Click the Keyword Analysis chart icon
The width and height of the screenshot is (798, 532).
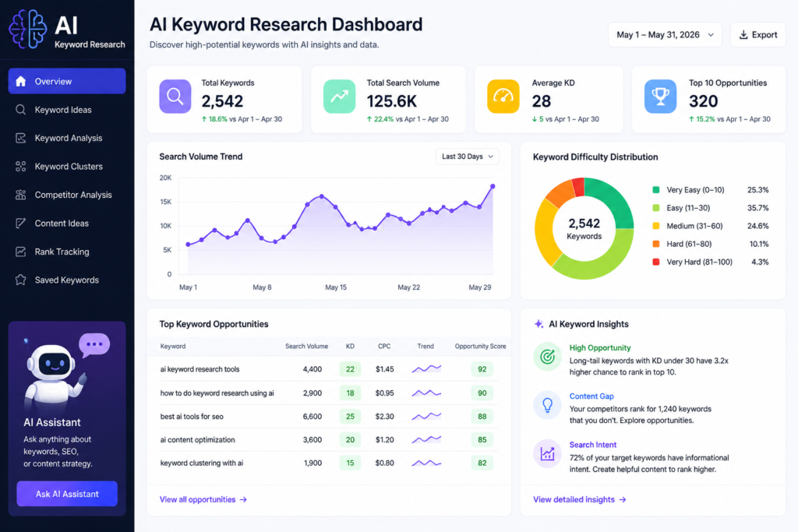[x=21, y=138]
